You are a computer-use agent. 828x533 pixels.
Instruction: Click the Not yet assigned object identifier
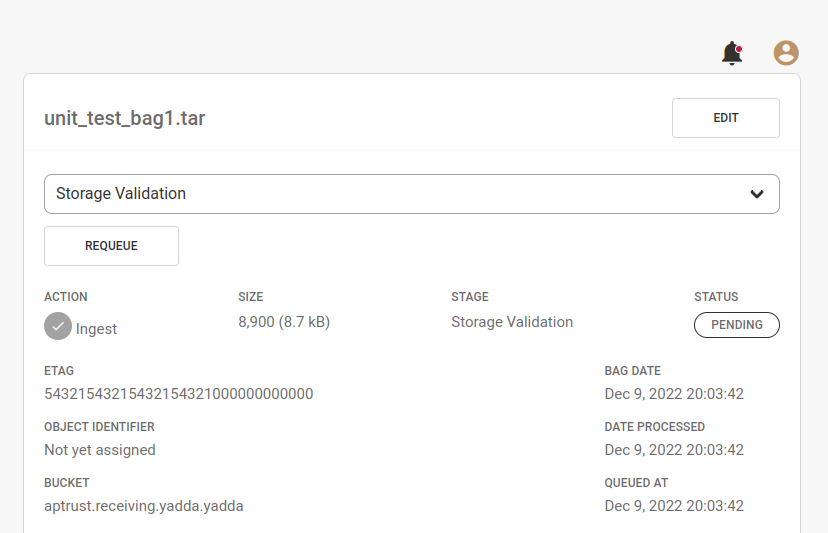point(100,450)
